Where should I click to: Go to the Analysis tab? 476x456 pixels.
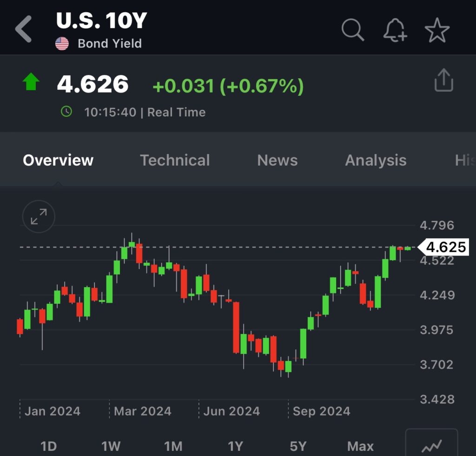(x=376, y=160)
